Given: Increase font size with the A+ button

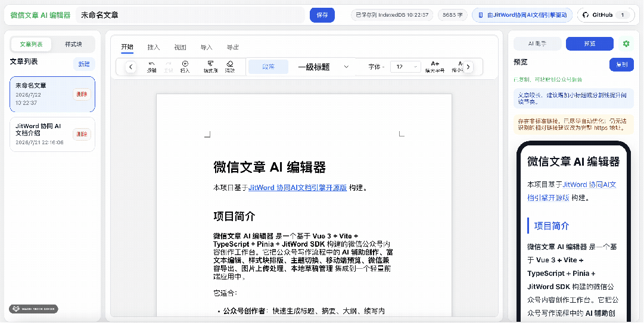Looking at the screenshot, I should click(435, 67).
